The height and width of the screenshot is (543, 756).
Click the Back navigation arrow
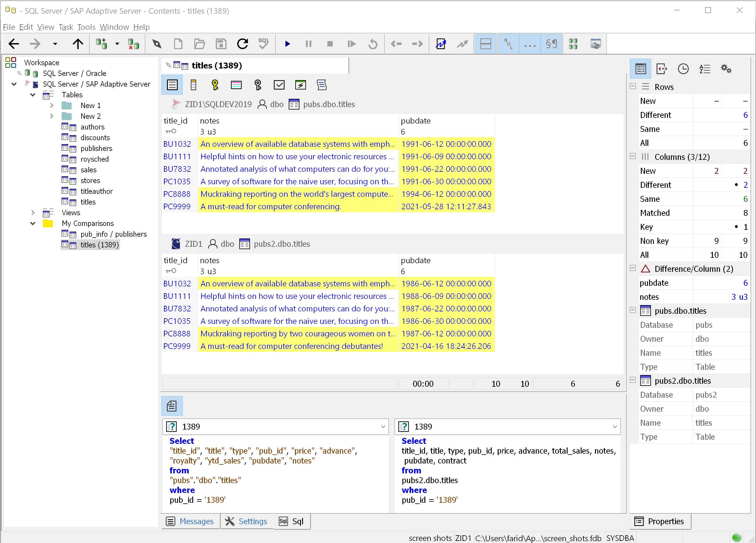click(14, 44)
